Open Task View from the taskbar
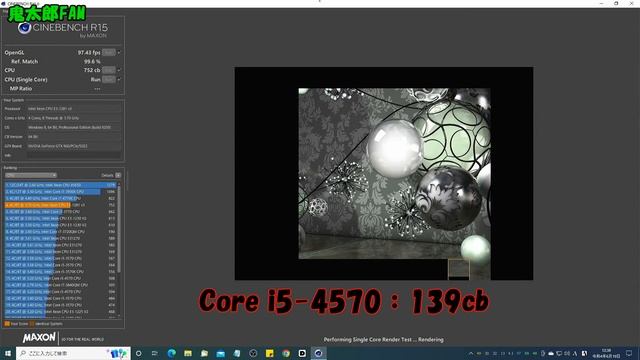640x360 pixels. point(155,353)
